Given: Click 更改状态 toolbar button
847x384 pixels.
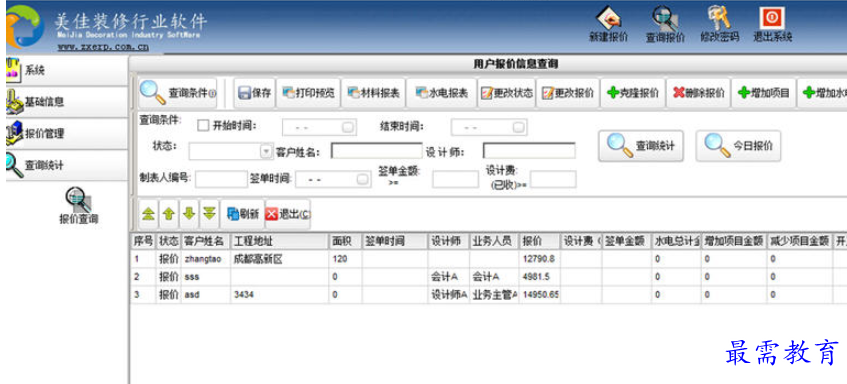Looking at the screenshot, I should [x=506, y=93].
